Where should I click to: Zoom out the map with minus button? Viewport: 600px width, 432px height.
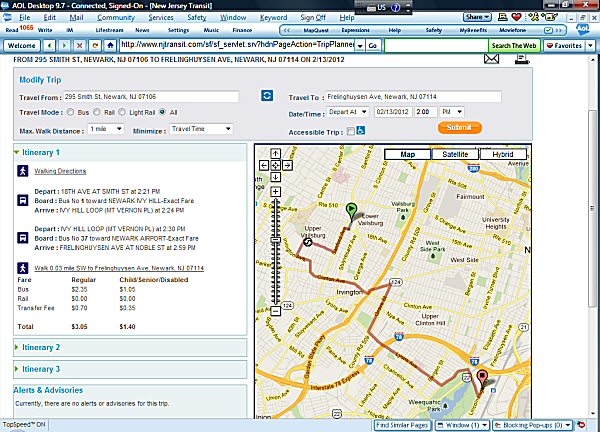tap(276, 311)
